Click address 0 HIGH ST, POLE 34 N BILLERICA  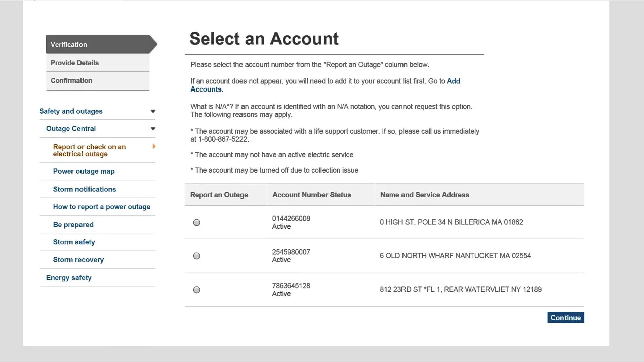451,222
